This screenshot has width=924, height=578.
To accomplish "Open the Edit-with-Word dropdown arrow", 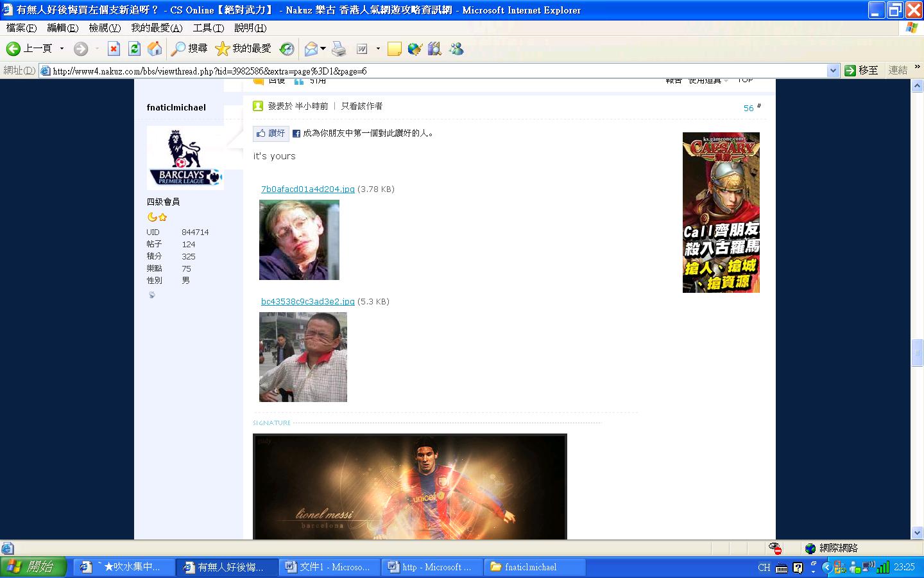I will tap(378, 49).
